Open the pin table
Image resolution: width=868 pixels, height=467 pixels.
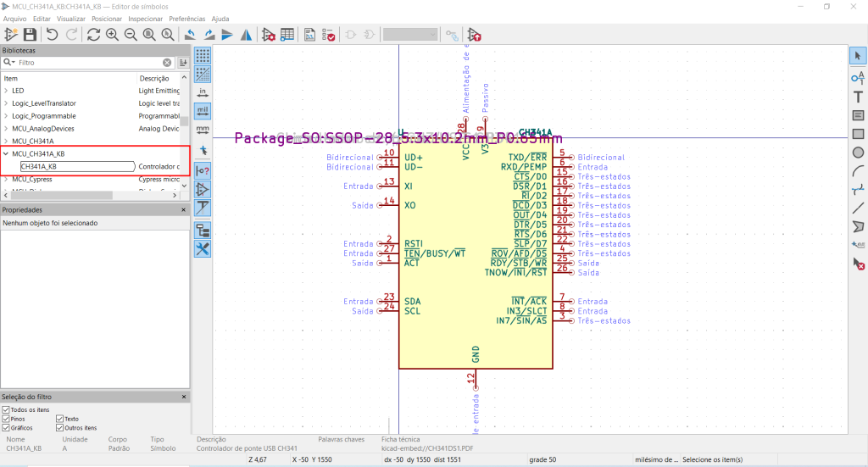pos(287,35)
